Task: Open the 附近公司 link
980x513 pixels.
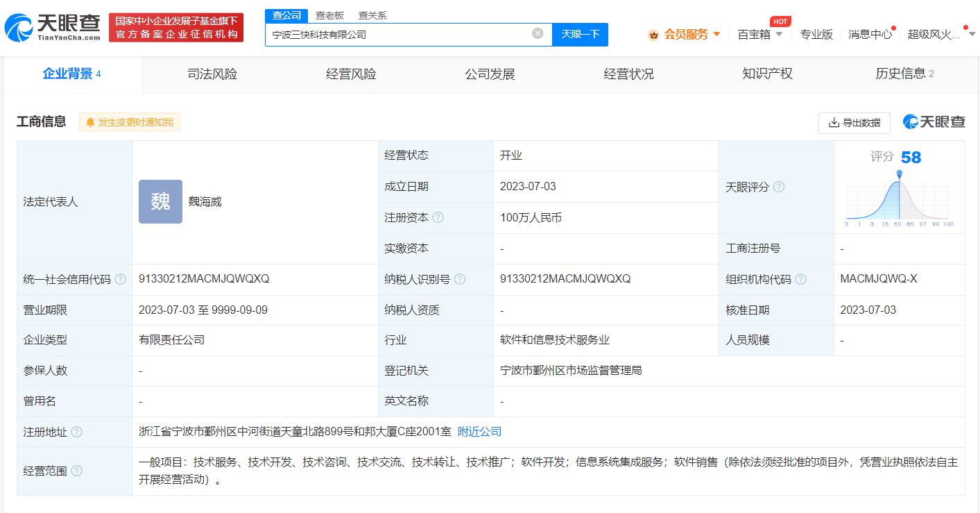Action: pyautogui.click(x=479, y=432)
